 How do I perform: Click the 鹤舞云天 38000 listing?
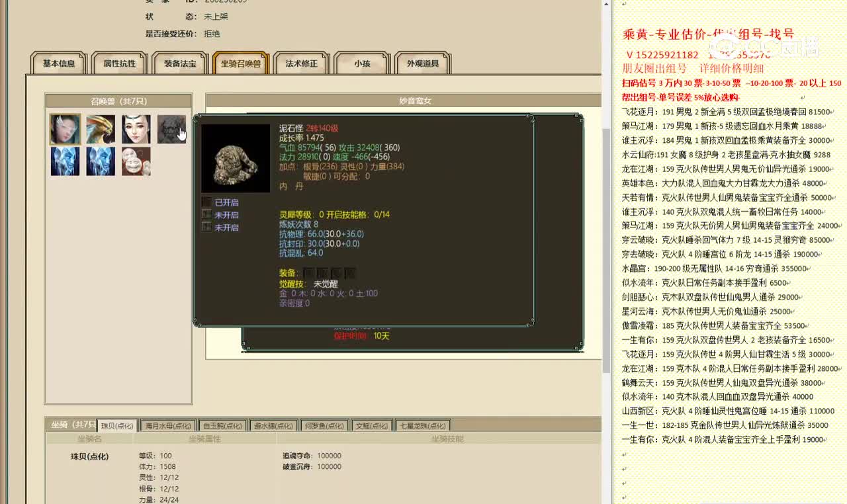pyautogui.click(x=723, y=382)
